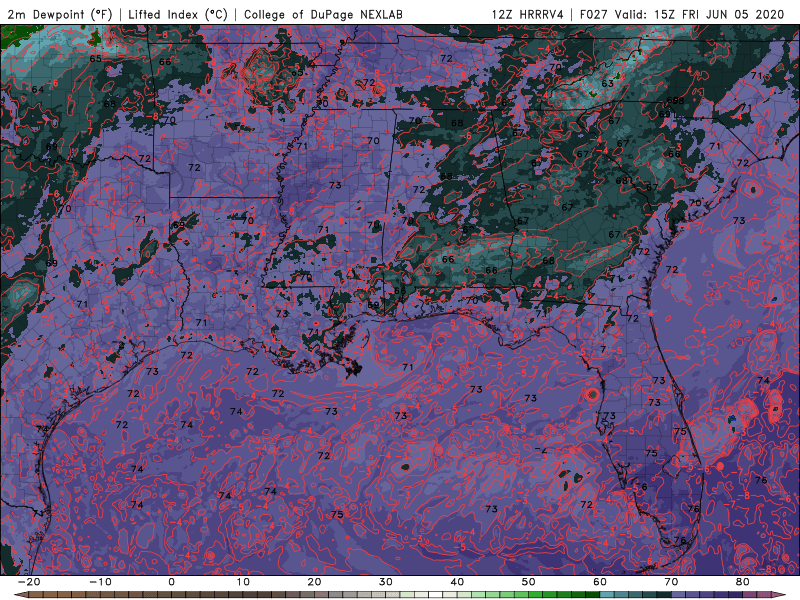Screen dimensions: 800x600
Task: Click the 70 label on the color scale
Action: coord(671,582)
